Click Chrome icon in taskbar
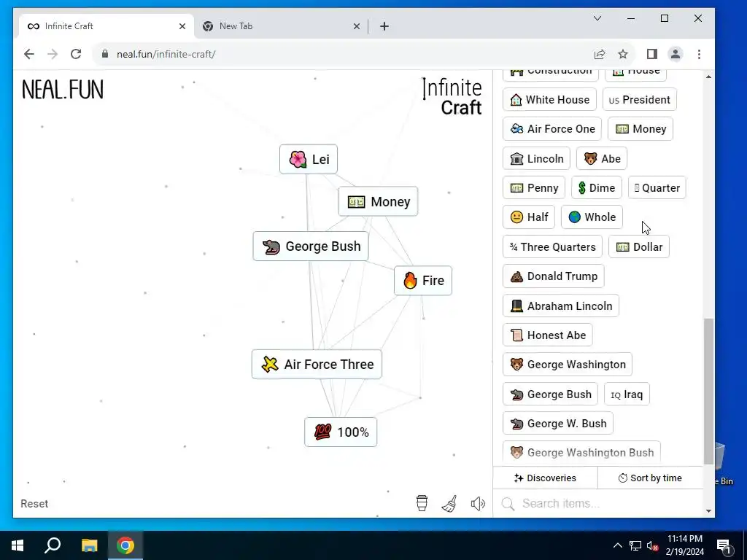 click(125, 545)
